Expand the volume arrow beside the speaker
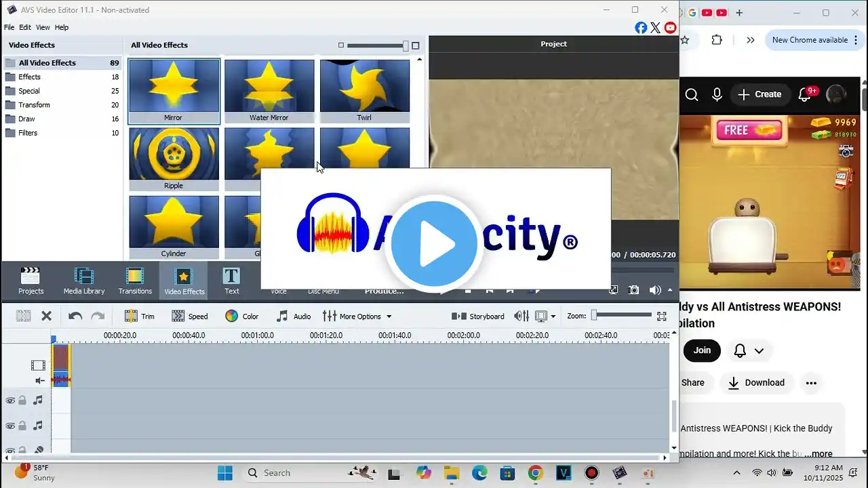The image size is (868, 488). tap(670, 290)
